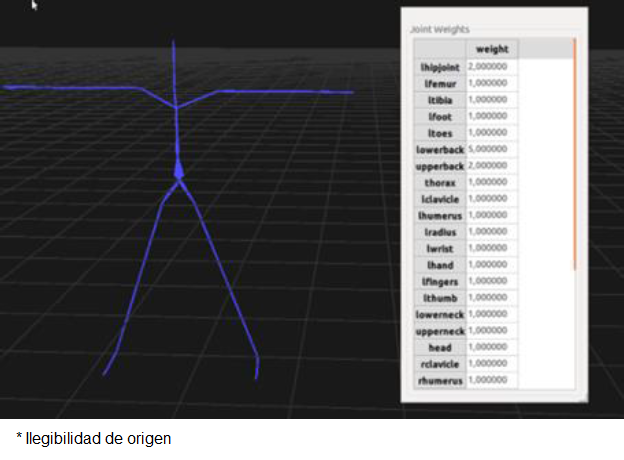Select the lfemur joint row

coord(440,83)
